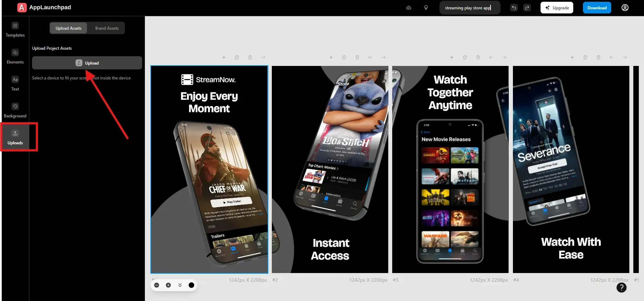
Task: Move screenshot #3 right with arrow
Action: pyautogui.click(x=504, y=57)
